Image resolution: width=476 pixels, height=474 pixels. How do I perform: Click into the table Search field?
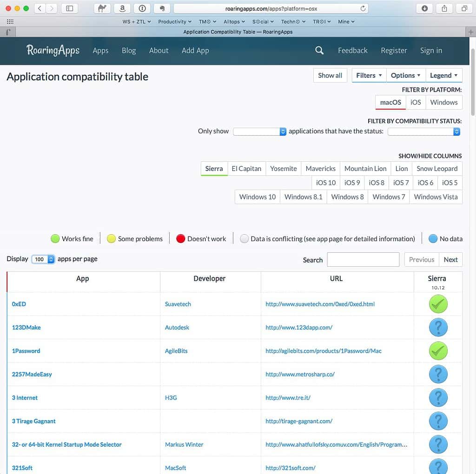click(x=363, y=260)
